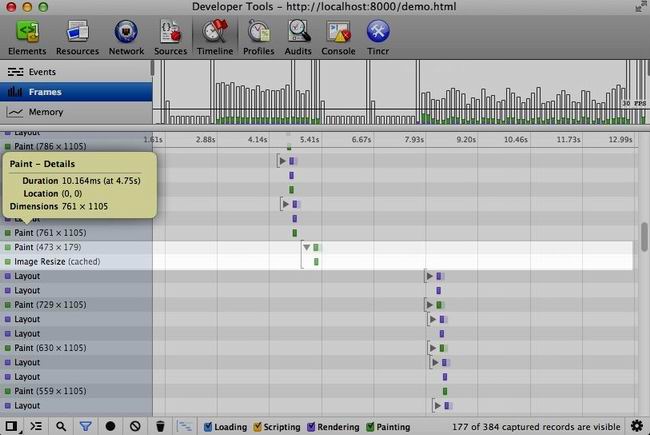Open the settings gear

[637, 426]
